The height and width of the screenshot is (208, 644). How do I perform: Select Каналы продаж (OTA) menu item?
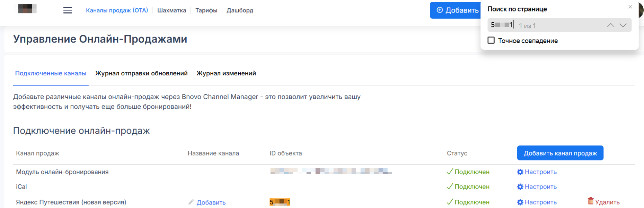tap(117, 10)
